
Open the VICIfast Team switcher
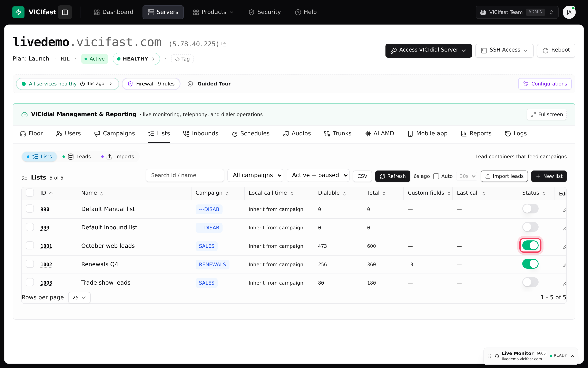point(517,12)
